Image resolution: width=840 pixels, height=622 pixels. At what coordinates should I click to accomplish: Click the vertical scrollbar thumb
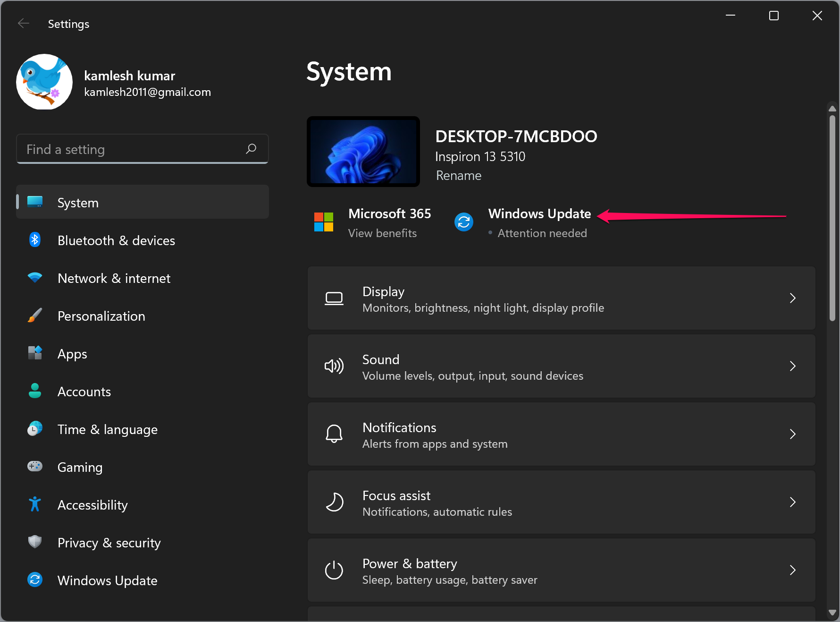pos(832,218)
